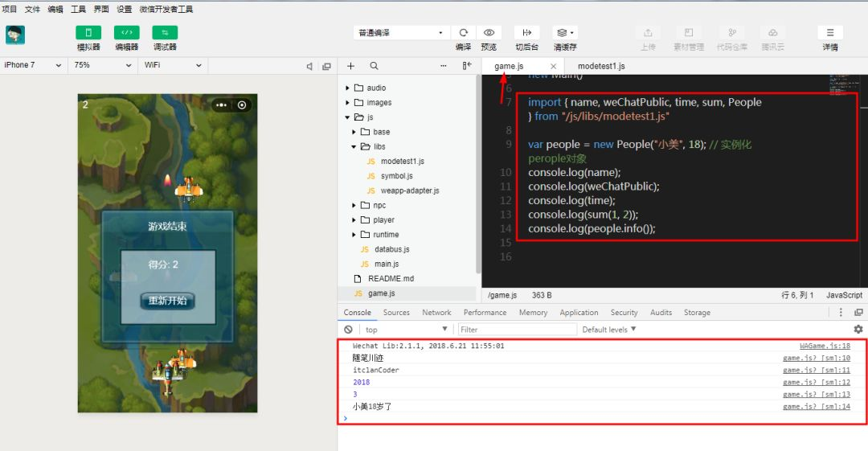Undock the devtools panel icon
The height and width of the screenshot is (451, 868).
pos(858,313)
